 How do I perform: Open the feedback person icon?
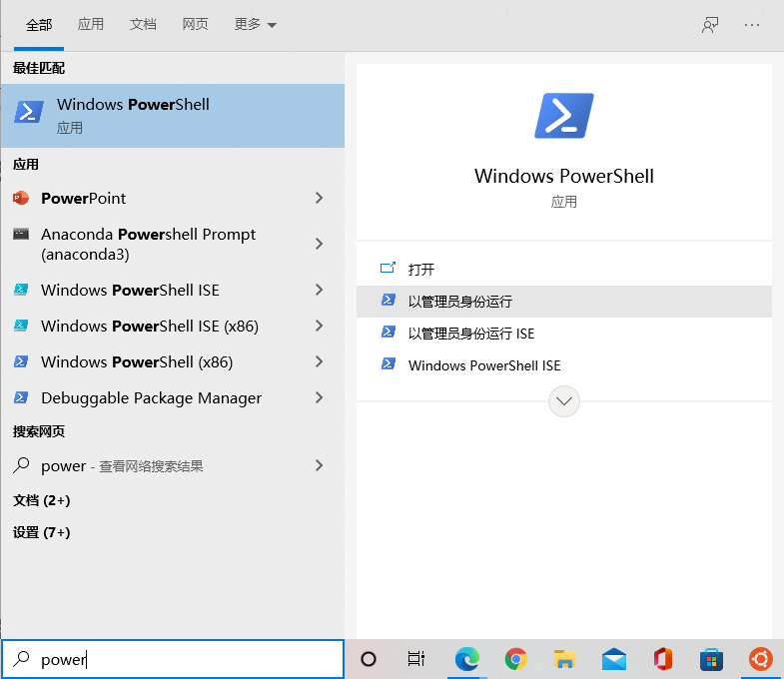(709, 25)
